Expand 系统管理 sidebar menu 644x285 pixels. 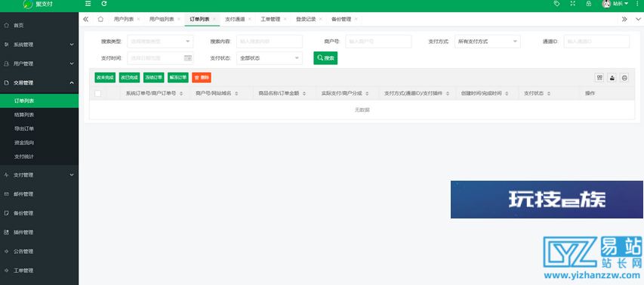(x=39, y=45)
